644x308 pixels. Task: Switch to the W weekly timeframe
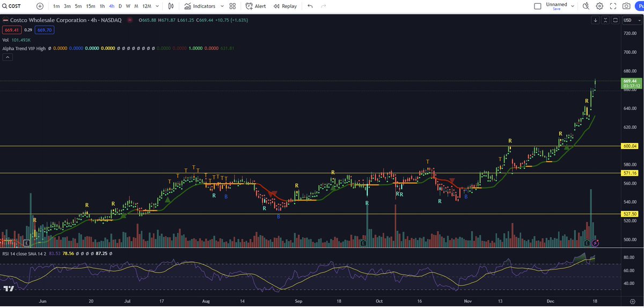click(128, 6)
